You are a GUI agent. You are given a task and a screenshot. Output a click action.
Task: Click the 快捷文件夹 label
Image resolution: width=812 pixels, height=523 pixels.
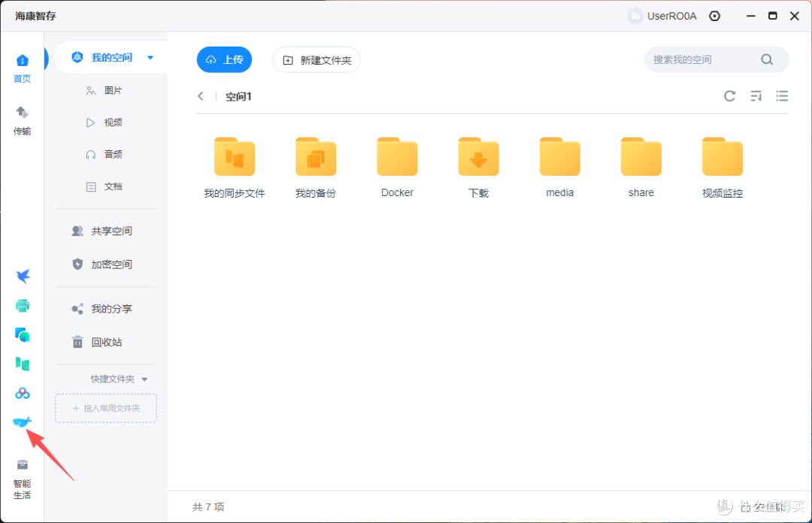112,379
